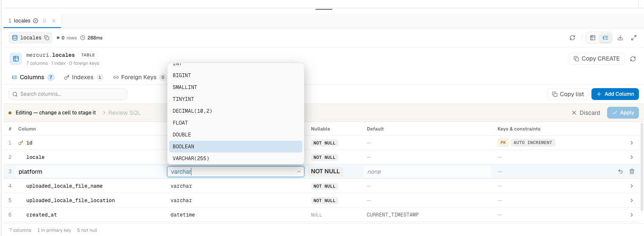Click Copy CREATE button

click(597, 59)
